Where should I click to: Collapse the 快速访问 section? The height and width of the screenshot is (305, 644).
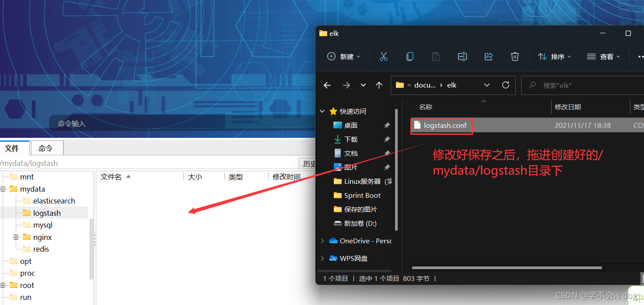(x=322, y=111)
